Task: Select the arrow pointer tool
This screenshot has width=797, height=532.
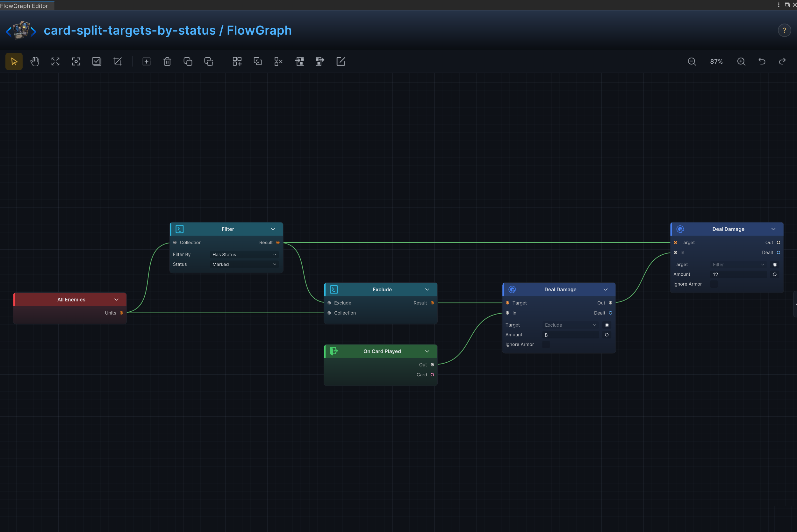Action: [x=14, y=61]
